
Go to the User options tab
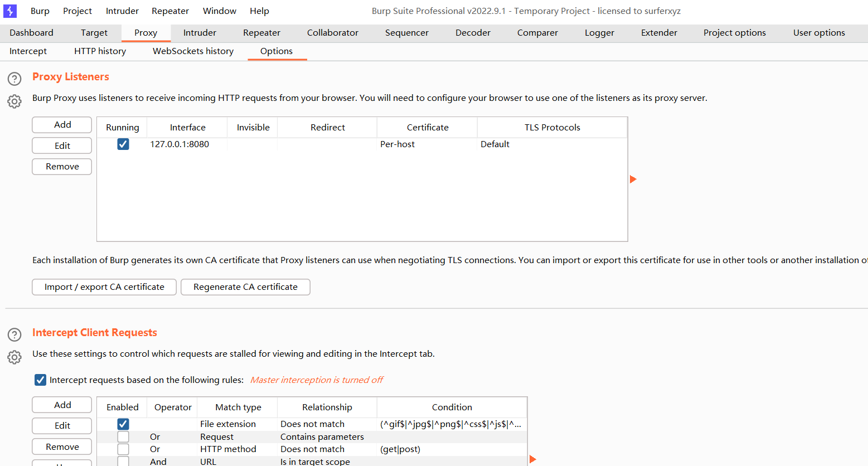click(x=819, y=33)
